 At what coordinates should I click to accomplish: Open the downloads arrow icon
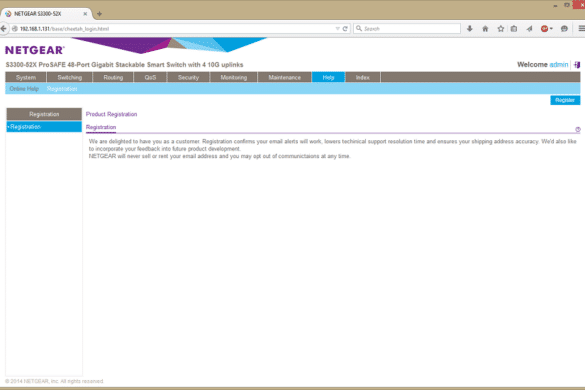click(470, 28)
